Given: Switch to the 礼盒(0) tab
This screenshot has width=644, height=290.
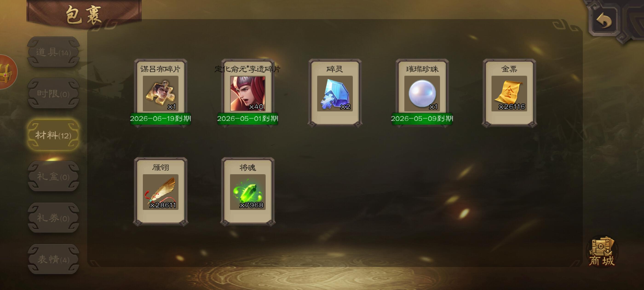Looking at the screenshot, I should click(x=53, y=176).
